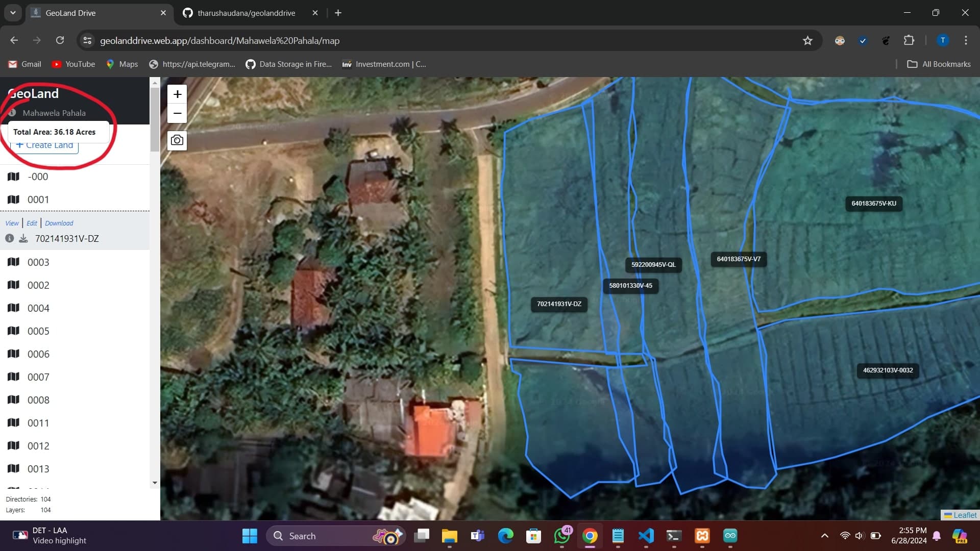The height and width of the screenshot is (551, 980).
Task: Click the sidebar scroll down arrow
Action: click(155, 483)
